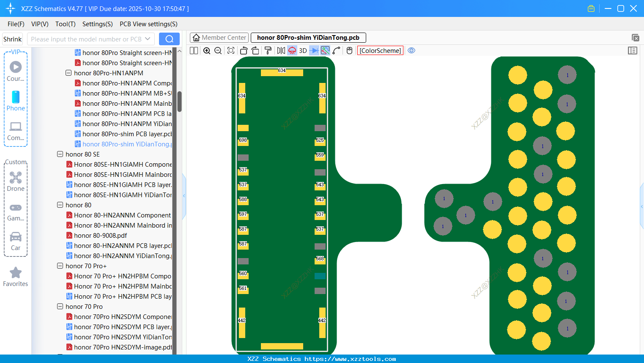Expand the right edge panel handle

click(x=642, y=206)
